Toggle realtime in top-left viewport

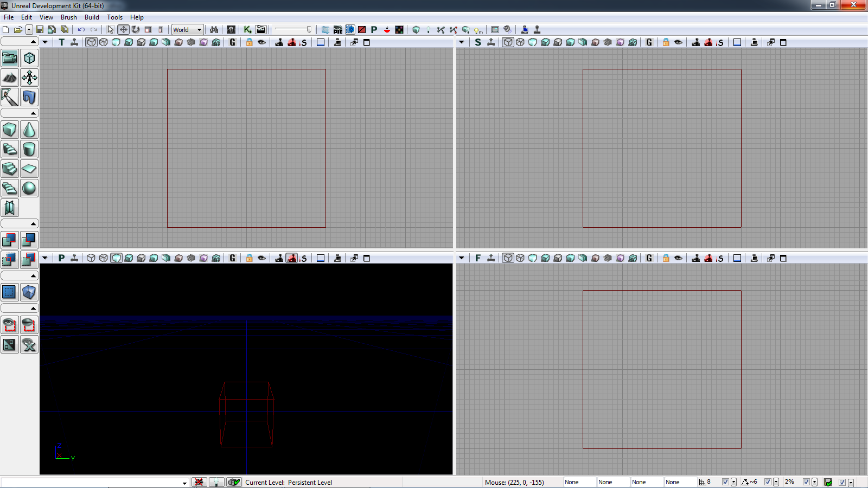[x=74, y=42]
